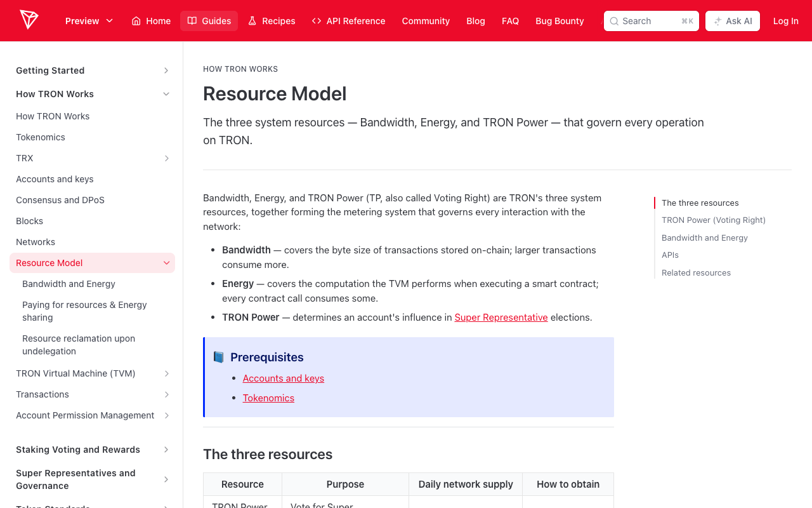Expand the Getting Started section
This screenshot has height=508, width=812.
(x=166, y=70)
